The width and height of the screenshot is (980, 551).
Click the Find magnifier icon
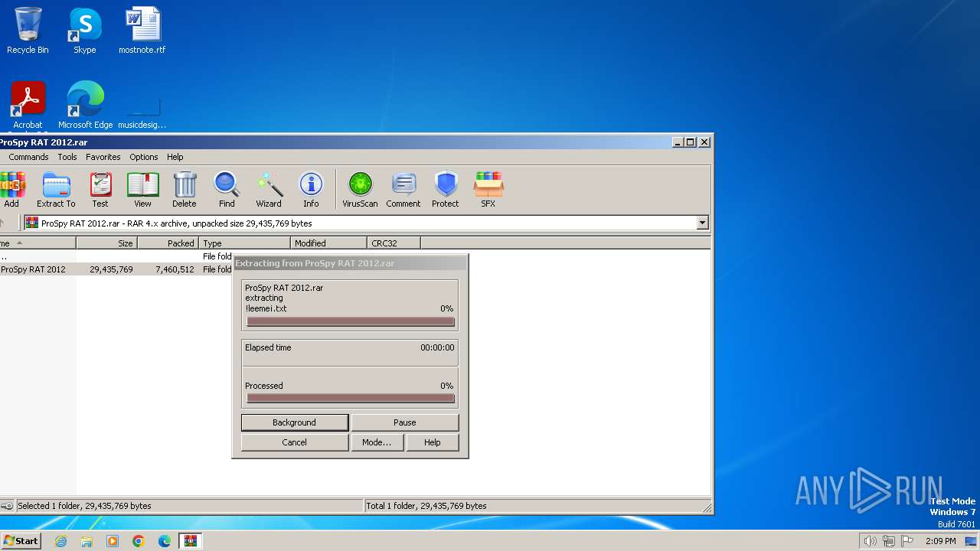pyautogui.click(x=227, y=189)
